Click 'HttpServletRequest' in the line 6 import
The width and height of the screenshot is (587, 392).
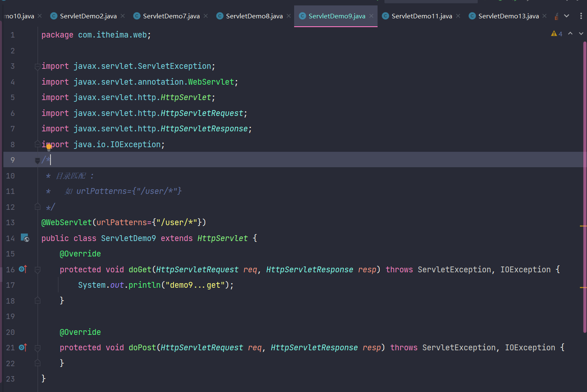pos(202,113)
